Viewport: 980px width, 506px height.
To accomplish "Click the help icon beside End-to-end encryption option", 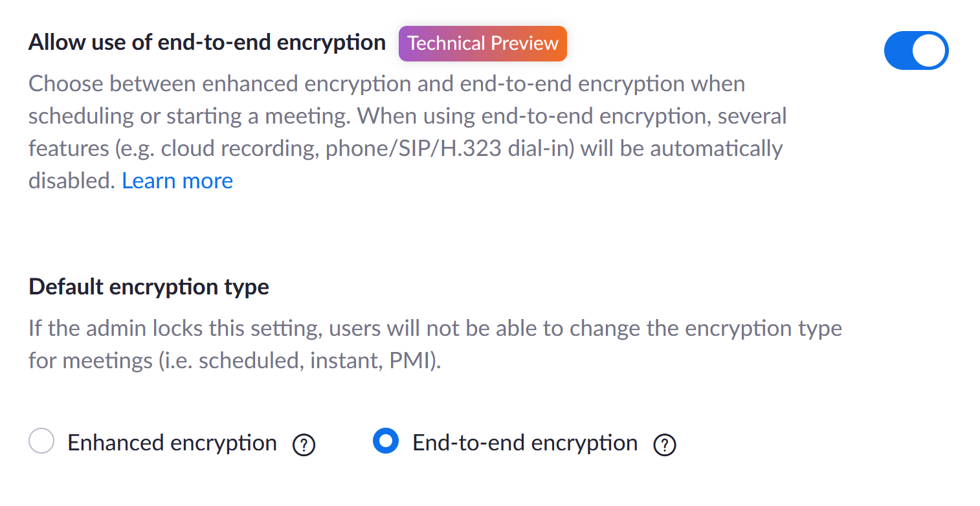I will [x=665, y=445].
